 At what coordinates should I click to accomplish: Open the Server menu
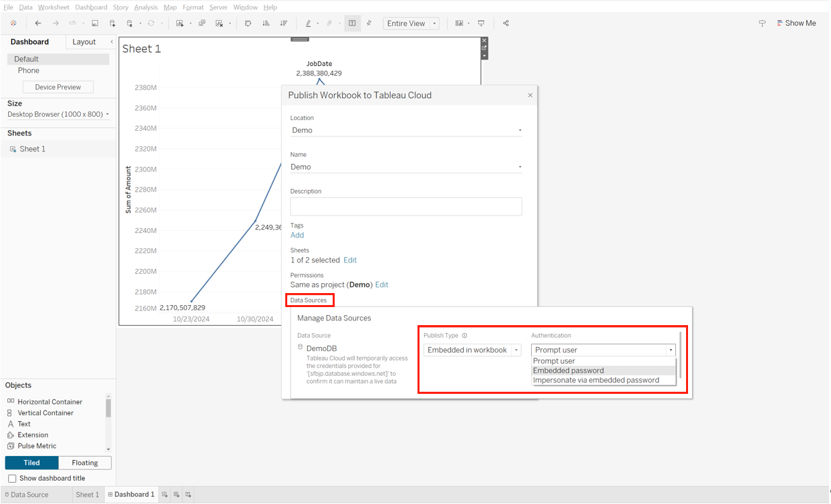[218, 7]
